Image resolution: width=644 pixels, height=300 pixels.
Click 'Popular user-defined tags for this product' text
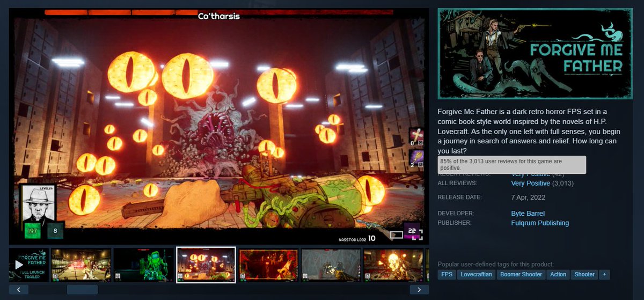495,264
